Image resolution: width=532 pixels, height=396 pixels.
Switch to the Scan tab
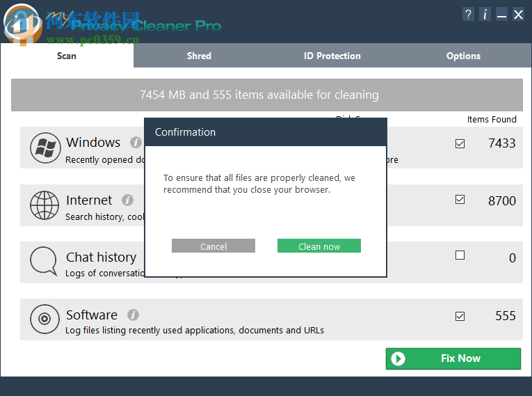point(67,56)
